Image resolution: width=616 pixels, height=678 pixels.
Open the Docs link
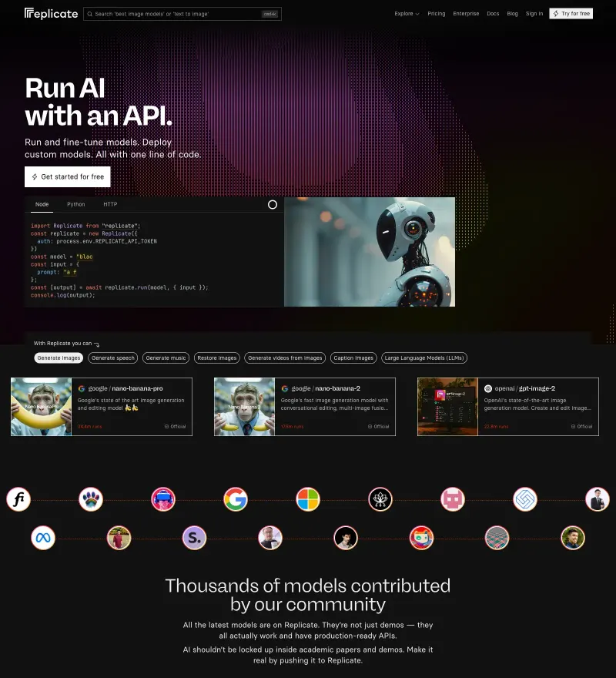click(x=493, y=14)
